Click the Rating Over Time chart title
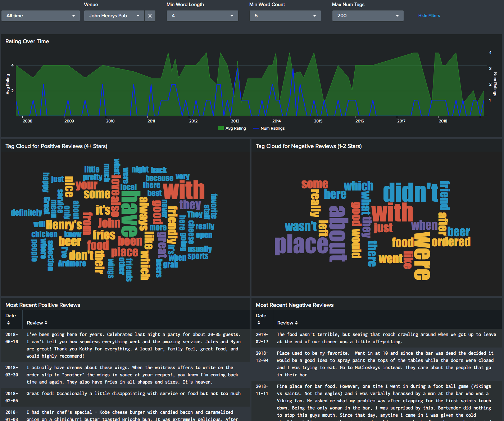The image size is (504, 421). pos(27,41)
